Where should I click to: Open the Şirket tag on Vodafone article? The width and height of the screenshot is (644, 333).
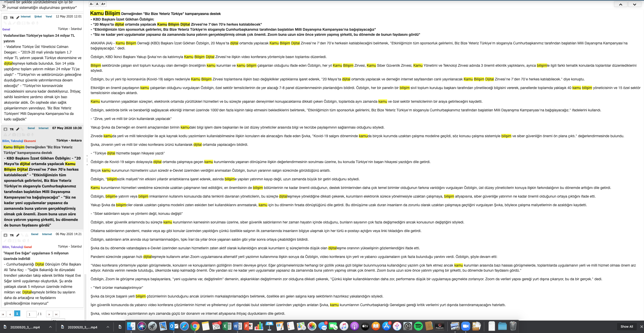click(38, 17)
